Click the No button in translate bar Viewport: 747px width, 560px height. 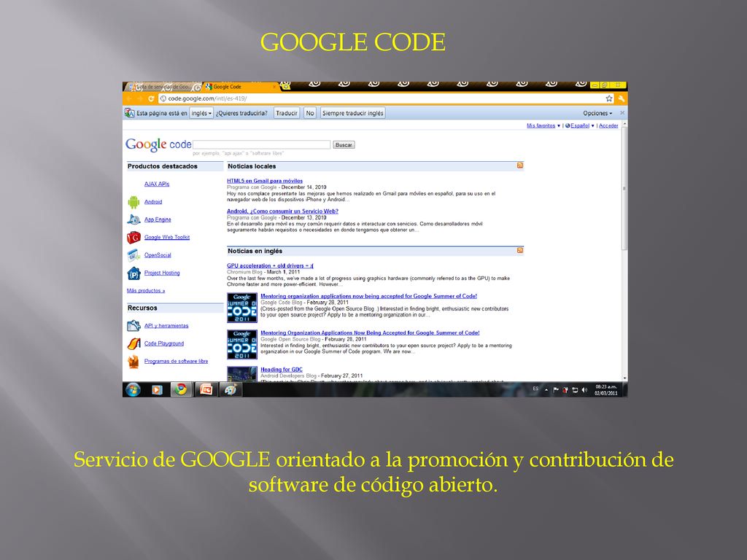coord(310,113)
